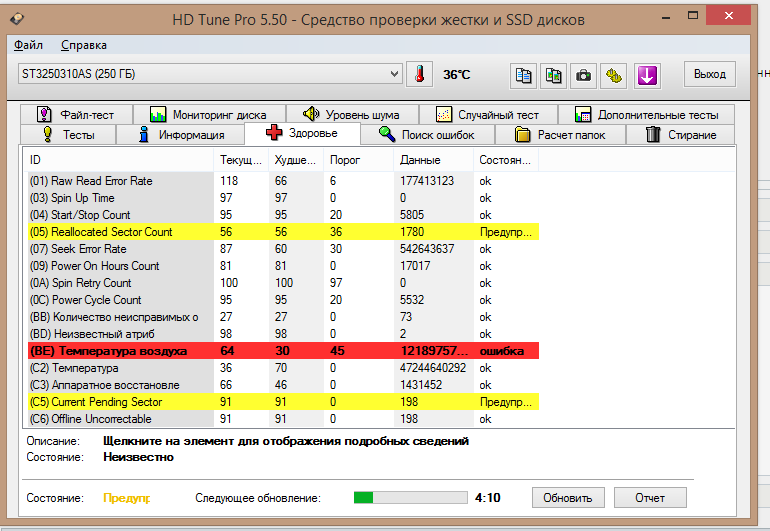Click the Порог column header
770x531 pixels.
(358, 160)
